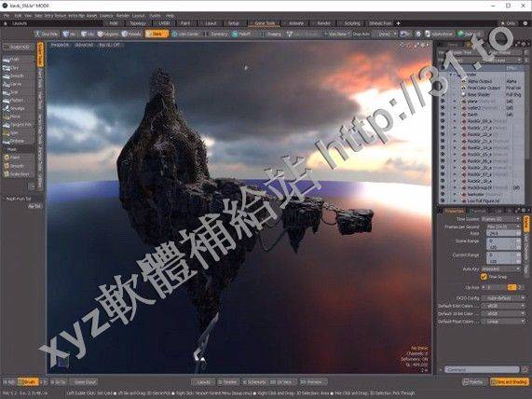Click the Time and Shading button

tap(510, 382)
